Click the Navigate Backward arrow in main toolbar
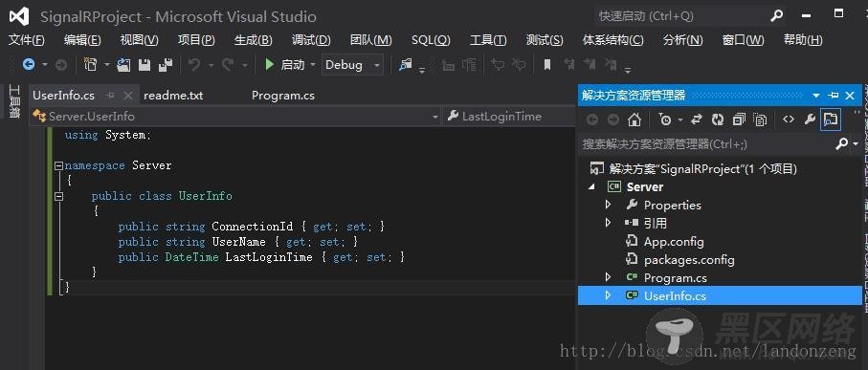 (x=29, y=65)
